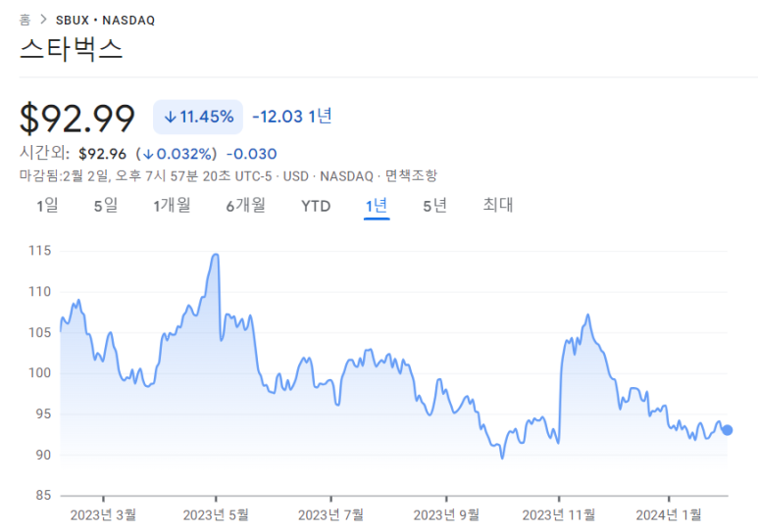758x532 pixels.
Task: Select the 최대 range tab
Action: click(498, 205)
